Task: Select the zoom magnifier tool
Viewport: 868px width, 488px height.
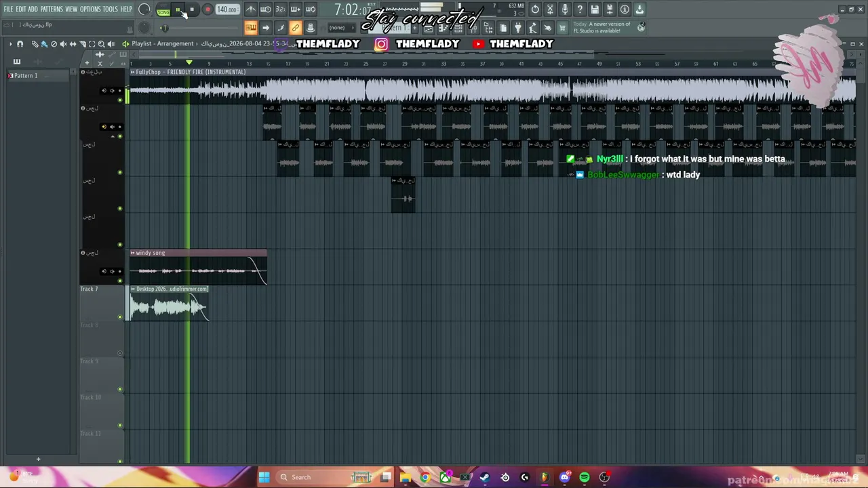Action: (x=101, y=44)
